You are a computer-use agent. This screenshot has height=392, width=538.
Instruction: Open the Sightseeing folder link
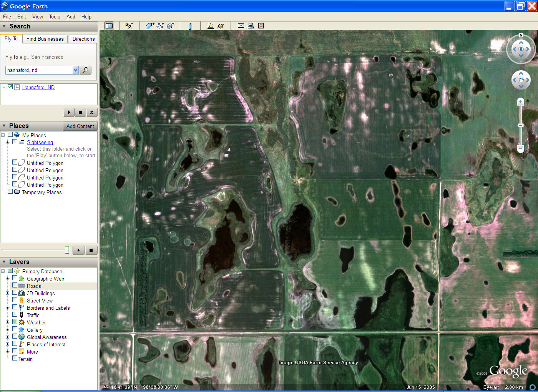[40, 142]
